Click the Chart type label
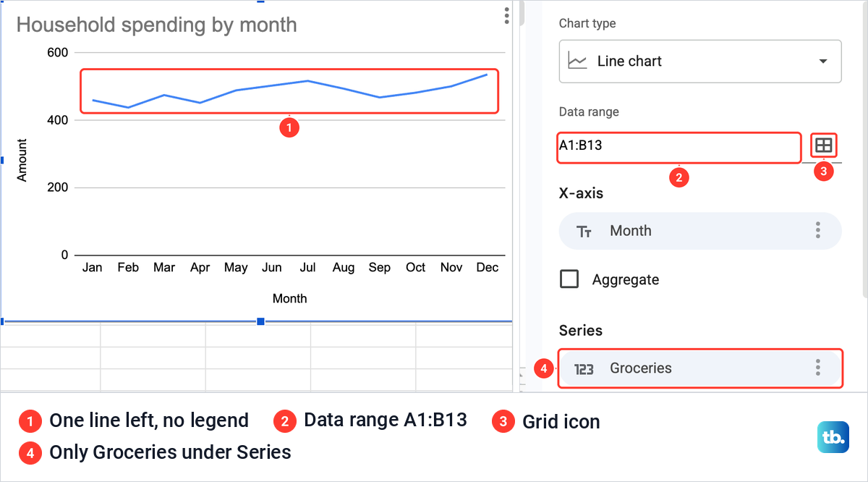Viewport: 868px width, 482px height. click(x=587, y=24)
